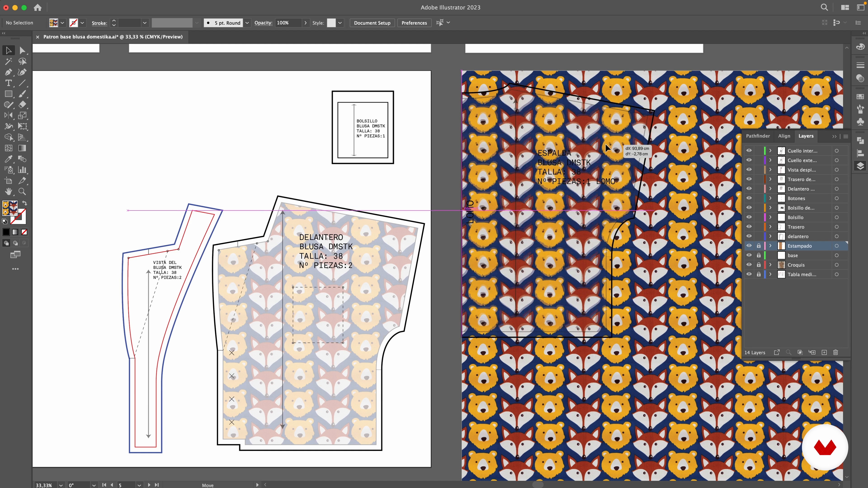Select the Scale tool
Screen dimensions: 868x488
point(22,115)
